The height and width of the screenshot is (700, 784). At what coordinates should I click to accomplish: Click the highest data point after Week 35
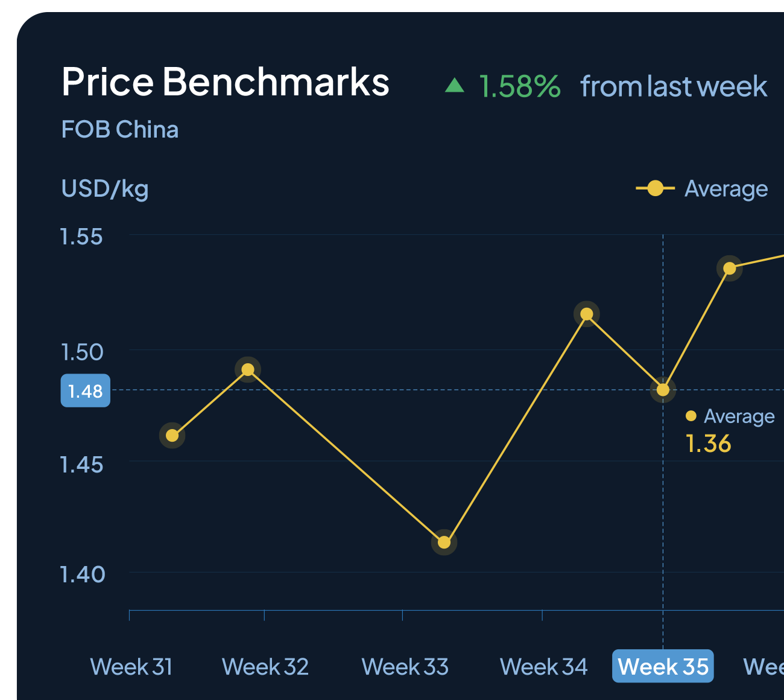coord(730,268)
